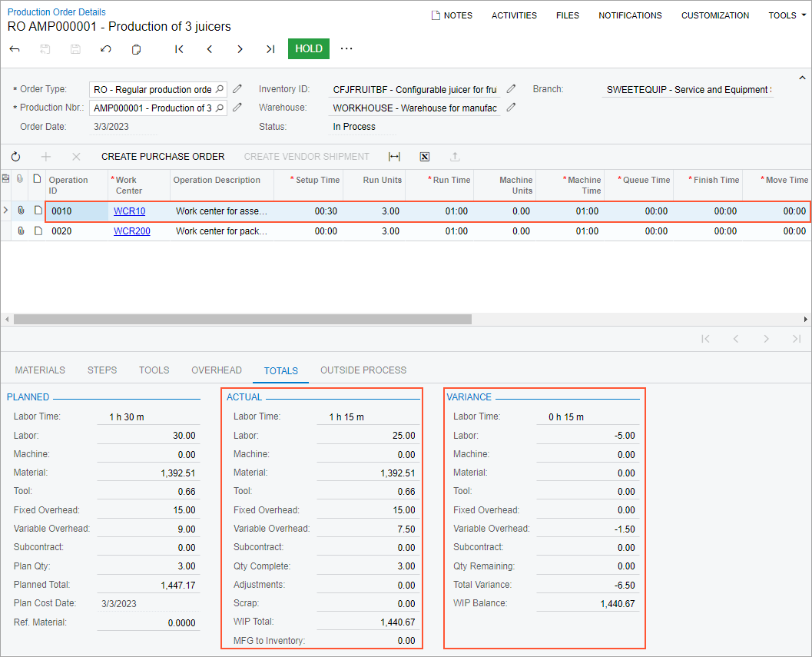Open Production Order Details breadcrumb link
This screenshot has width=812, height=657.
(x=57, y=12)
